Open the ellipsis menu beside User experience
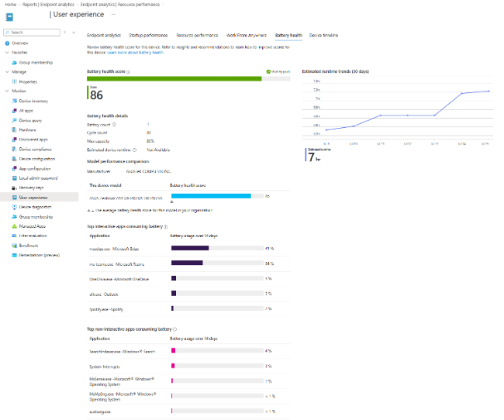The height and width of the screenshot is (420, 504). pos(113,15)
